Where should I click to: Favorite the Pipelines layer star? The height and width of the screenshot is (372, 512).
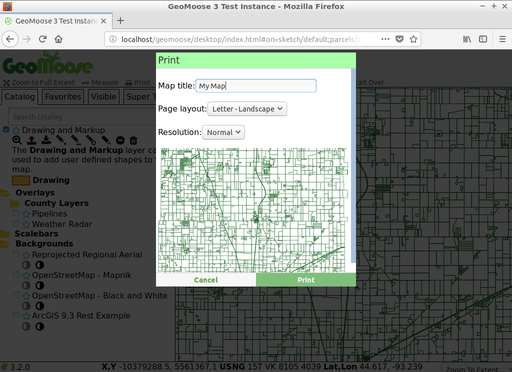[26, 214]
